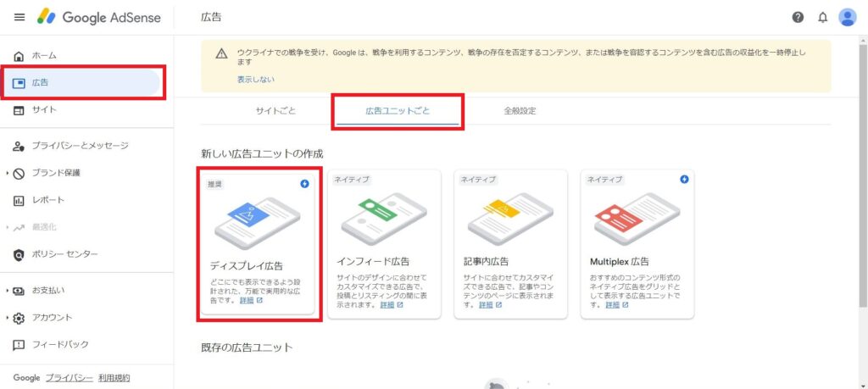Expand the ブランド保護 sidebar section
Screen dimensions: 868x389
coord(8,173)
